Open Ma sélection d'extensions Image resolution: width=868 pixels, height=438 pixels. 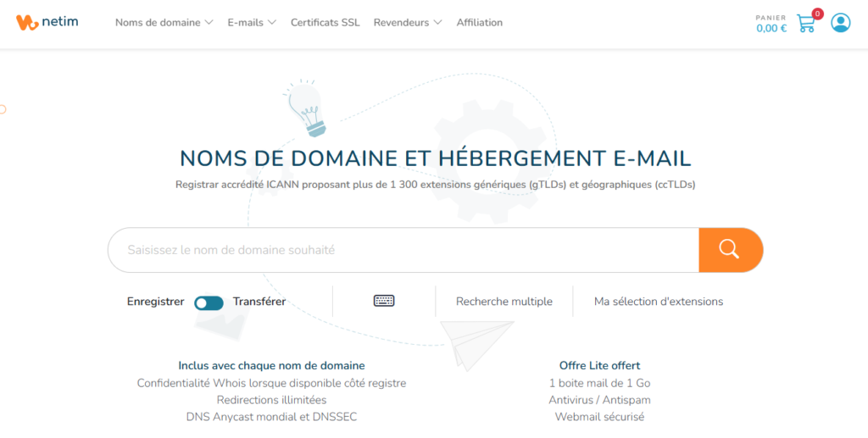tap(659, 302)
